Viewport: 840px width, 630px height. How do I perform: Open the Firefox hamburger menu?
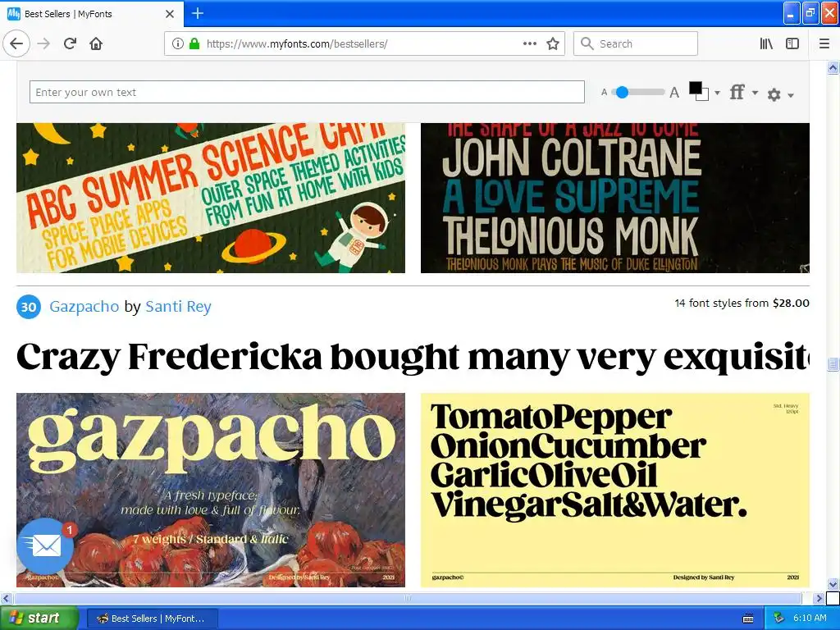click(824, 43)
